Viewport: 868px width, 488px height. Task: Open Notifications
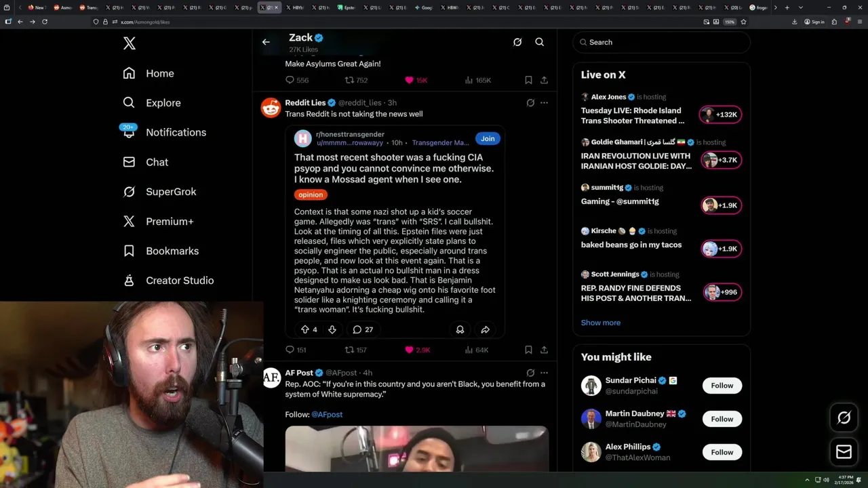pyautogui.click(x=163, y=132)
